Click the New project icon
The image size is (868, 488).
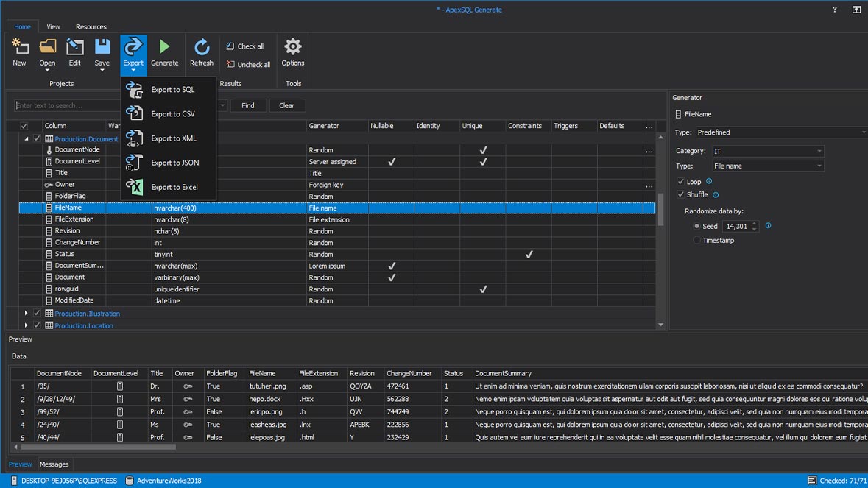(19, 46)
